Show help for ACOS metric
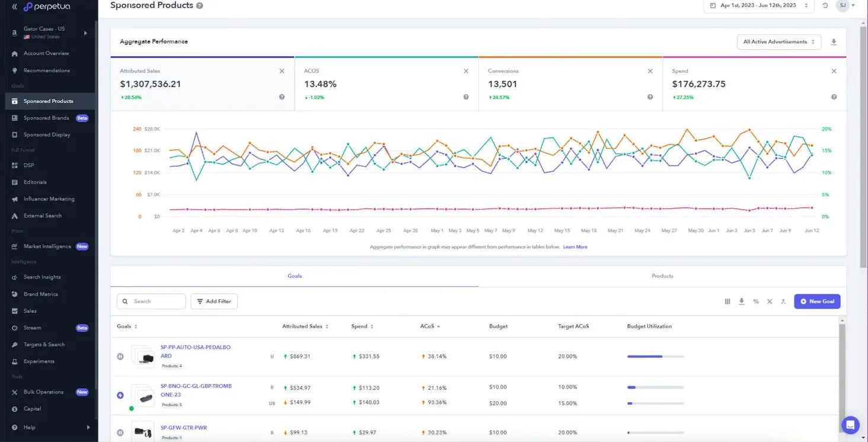Screen dimensions: 868x442 [466, 97]
